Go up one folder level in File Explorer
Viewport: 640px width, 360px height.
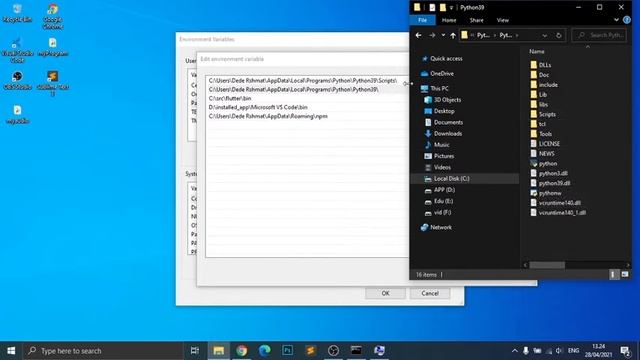point(453,36)
